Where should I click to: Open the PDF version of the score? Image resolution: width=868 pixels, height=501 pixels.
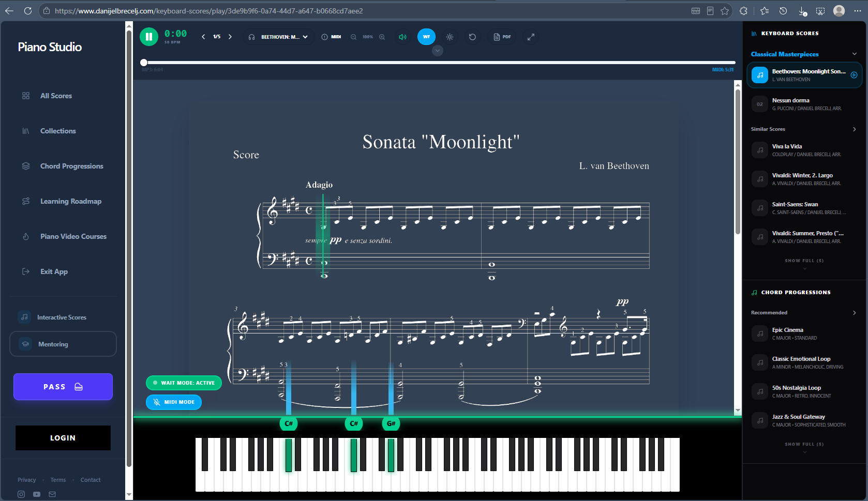coord(502,37)
